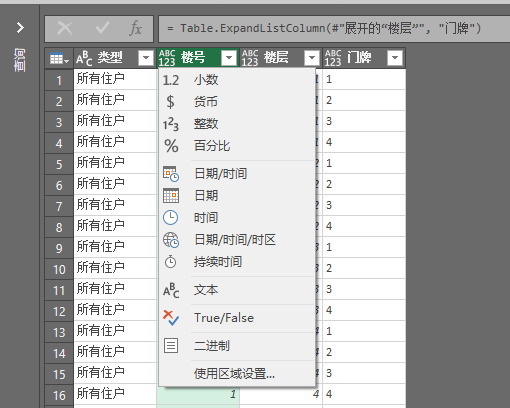The height and width of the screenshot is (408, 510).
Task: Open the table options icon at top-left
Action: coord(59,59)
